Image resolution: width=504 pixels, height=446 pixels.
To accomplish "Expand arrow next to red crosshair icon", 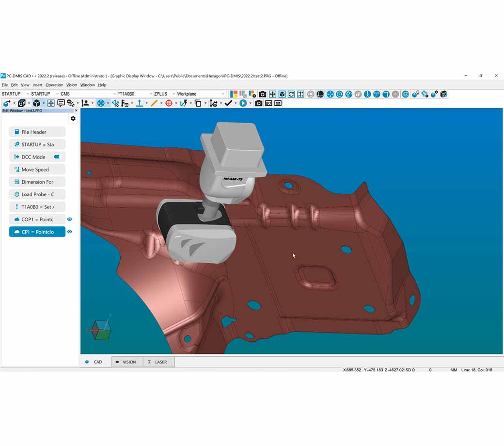I will (x=176, y=104).
